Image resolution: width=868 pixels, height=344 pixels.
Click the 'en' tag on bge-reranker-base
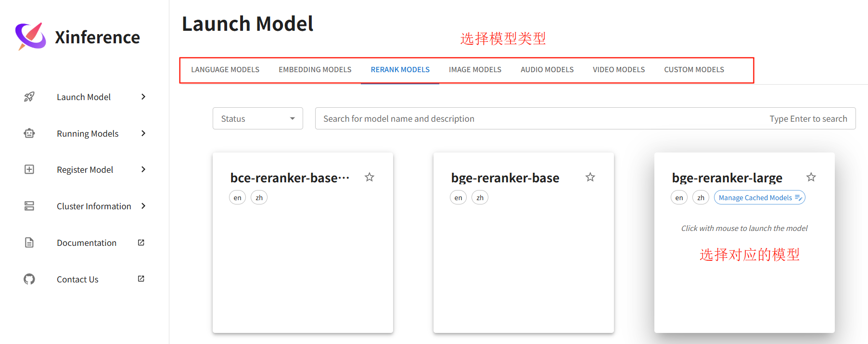coord(458,198)
